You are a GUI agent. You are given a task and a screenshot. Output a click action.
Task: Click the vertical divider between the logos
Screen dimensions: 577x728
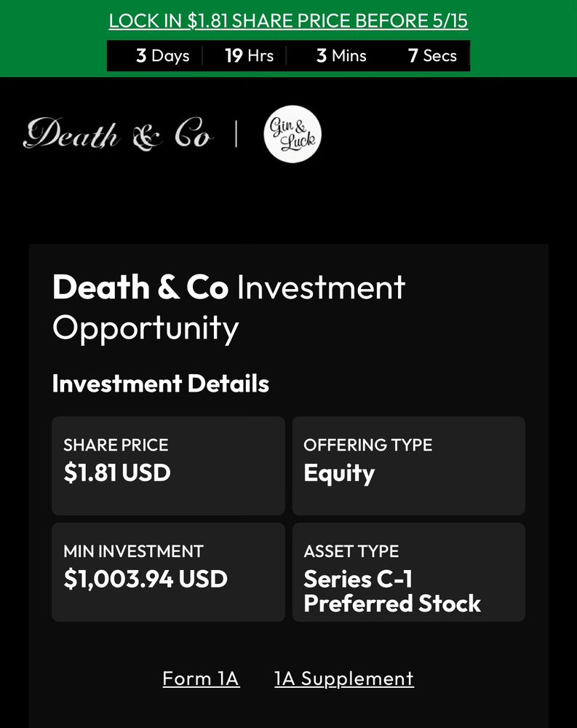(x=236, y=135)
